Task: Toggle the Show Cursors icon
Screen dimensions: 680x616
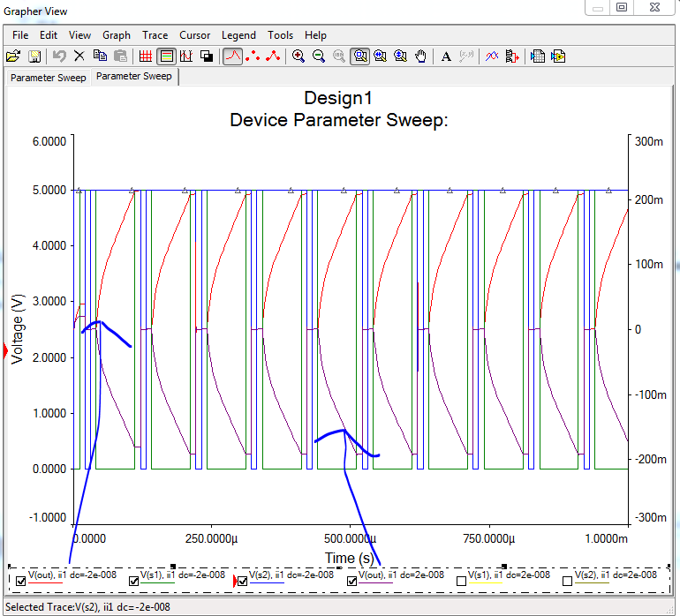Action: 186,56
